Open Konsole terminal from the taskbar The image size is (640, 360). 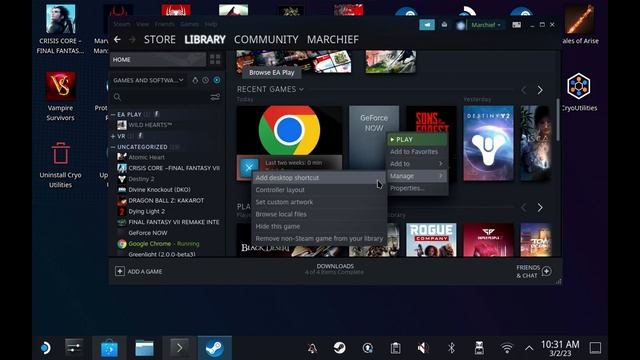180,348
